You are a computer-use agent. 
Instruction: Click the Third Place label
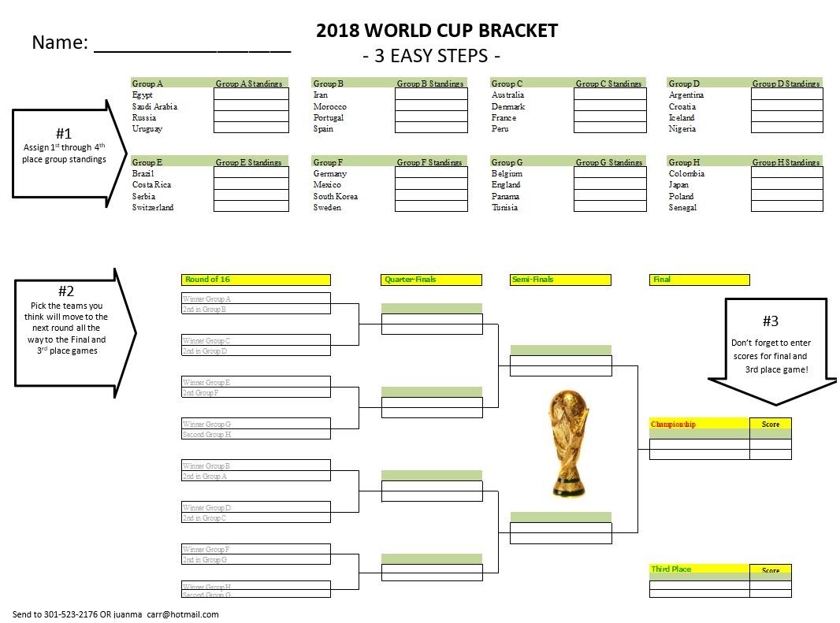[x=671, y=569]
